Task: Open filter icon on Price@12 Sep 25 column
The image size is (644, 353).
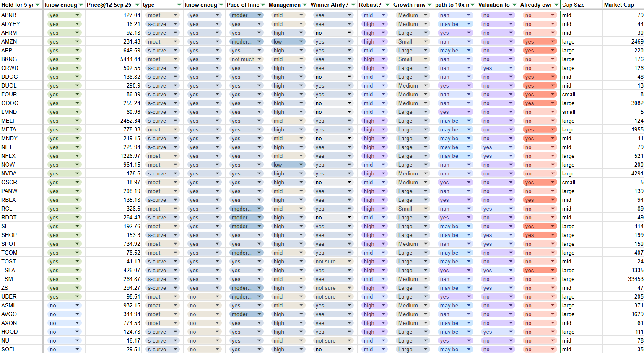Action: (137, 5)
